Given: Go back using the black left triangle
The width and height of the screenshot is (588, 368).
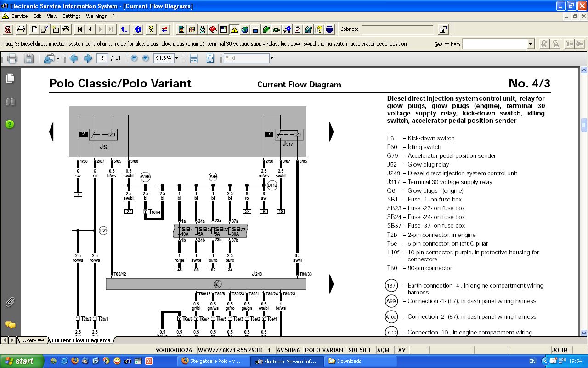Looking at the screenshot, I should 90,29.
